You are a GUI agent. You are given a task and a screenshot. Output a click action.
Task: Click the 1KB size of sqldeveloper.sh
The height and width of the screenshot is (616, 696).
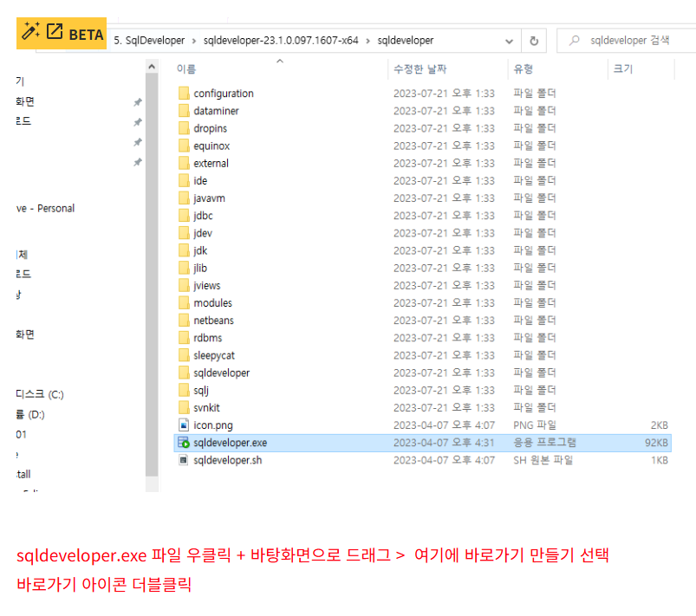click(x=660, y=460)
